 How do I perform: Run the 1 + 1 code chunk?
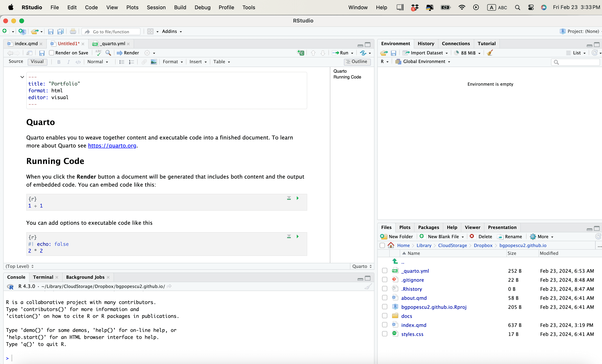click(298, 198)
